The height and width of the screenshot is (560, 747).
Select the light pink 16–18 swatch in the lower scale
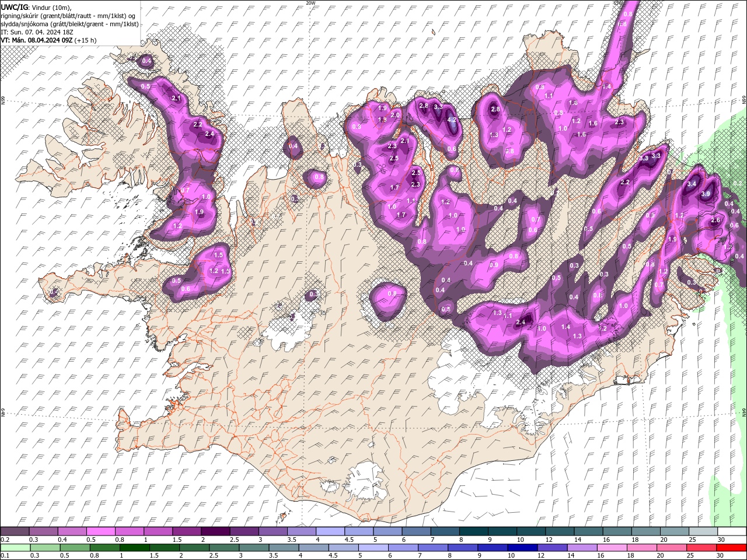611,548
